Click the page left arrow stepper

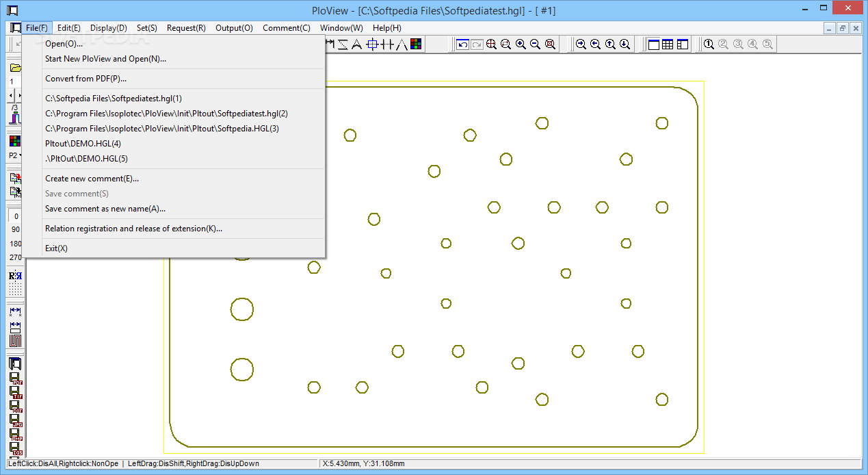10,94
